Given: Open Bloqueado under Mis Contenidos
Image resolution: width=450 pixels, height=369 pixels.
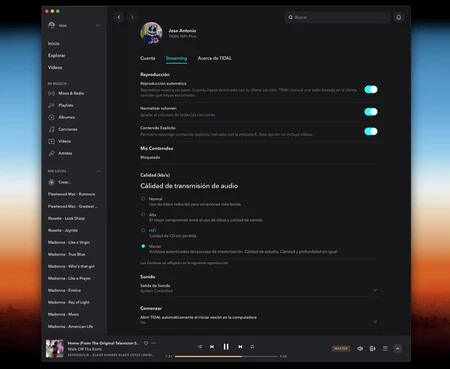Looking at the screenshot, I should [x=150, y=157].
